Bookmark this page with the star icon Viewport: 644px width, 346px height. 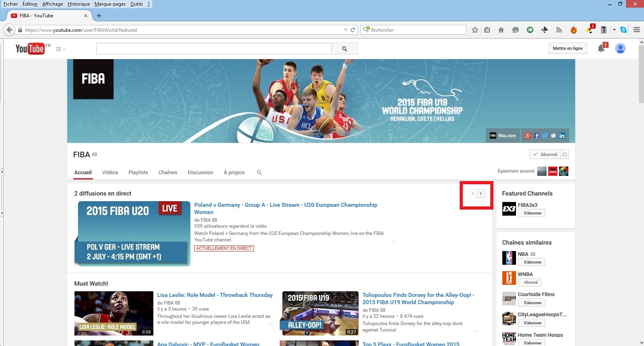coord(475,30)
